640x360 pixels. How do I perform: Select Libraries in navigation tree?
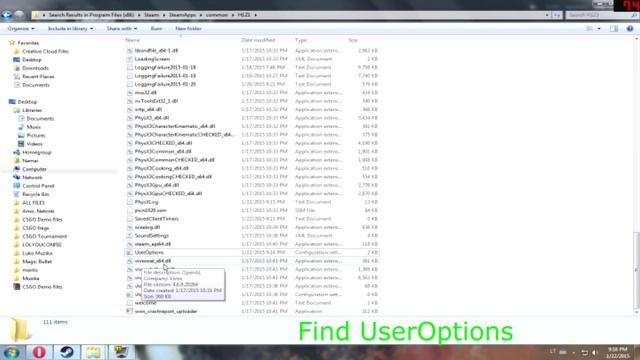tap(32, 110)
